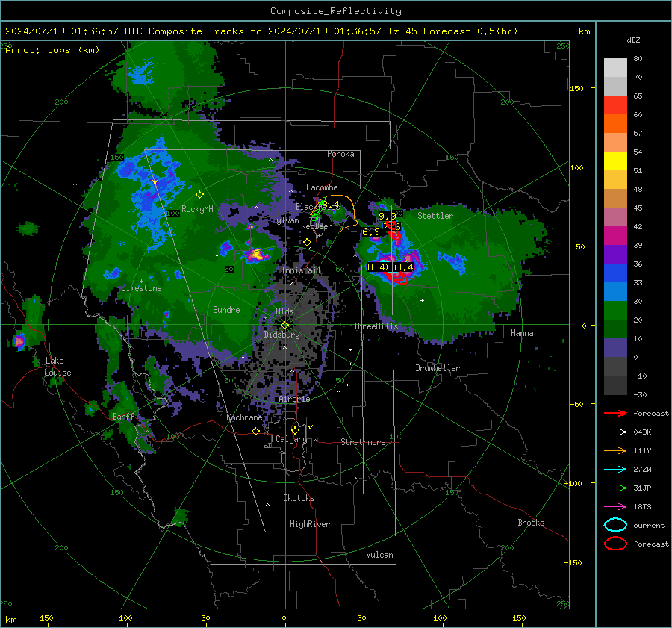672x628 pixels.
Task: Click the red legend swatch between 65 and 60 dBZ
Action: click(x=615, y=105)
